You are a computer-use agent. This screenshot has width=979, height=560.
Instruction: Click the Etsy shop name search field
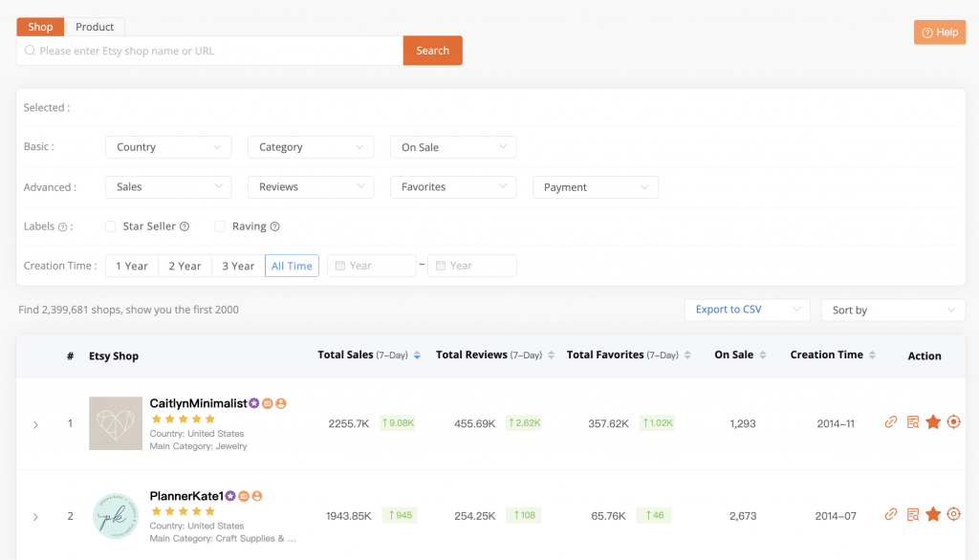click(210, 51)
